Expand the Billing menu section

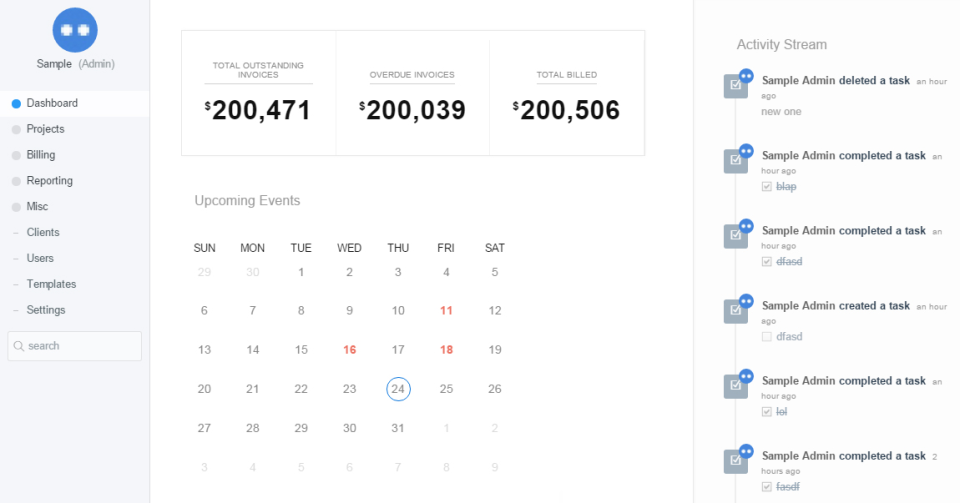pyautogui.click(x=41, y=155)
